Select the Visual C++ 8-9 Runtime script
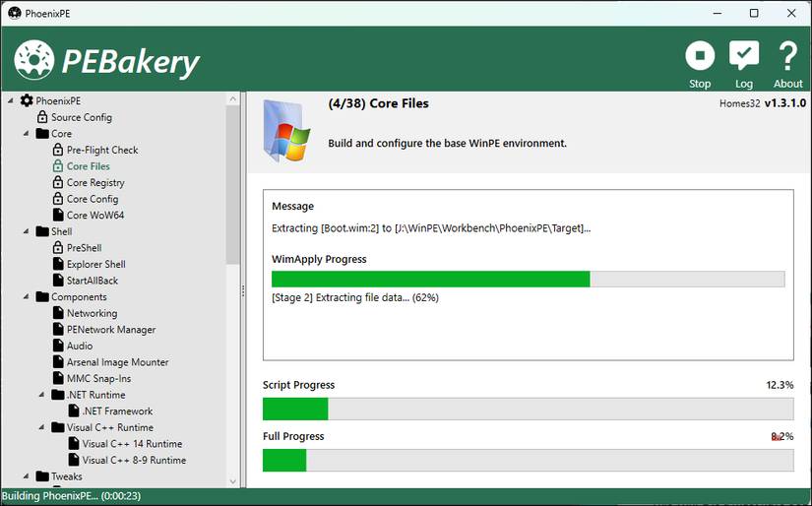 coord(134,460)
